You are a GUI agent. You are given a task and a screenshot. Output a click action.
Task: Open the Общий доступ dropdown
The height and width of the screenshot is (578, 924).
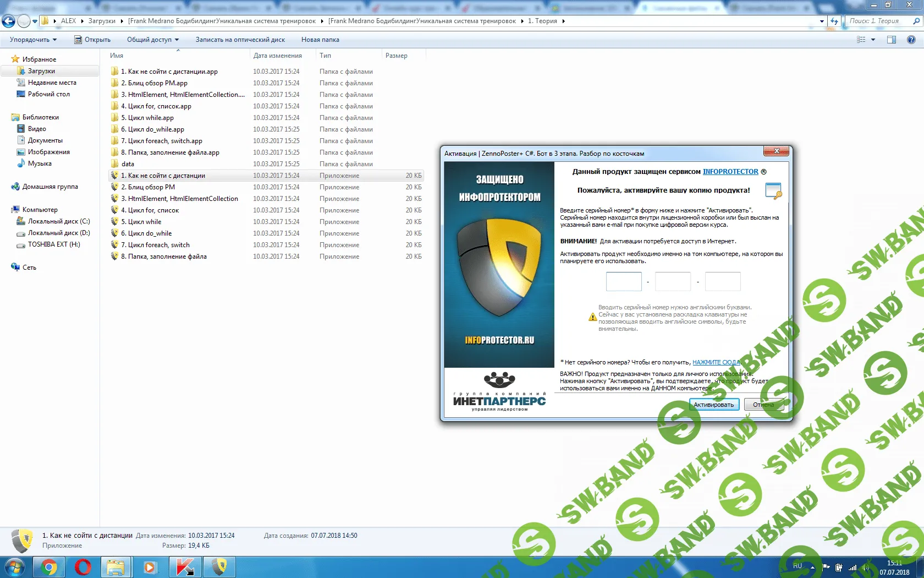click(152, 40)
